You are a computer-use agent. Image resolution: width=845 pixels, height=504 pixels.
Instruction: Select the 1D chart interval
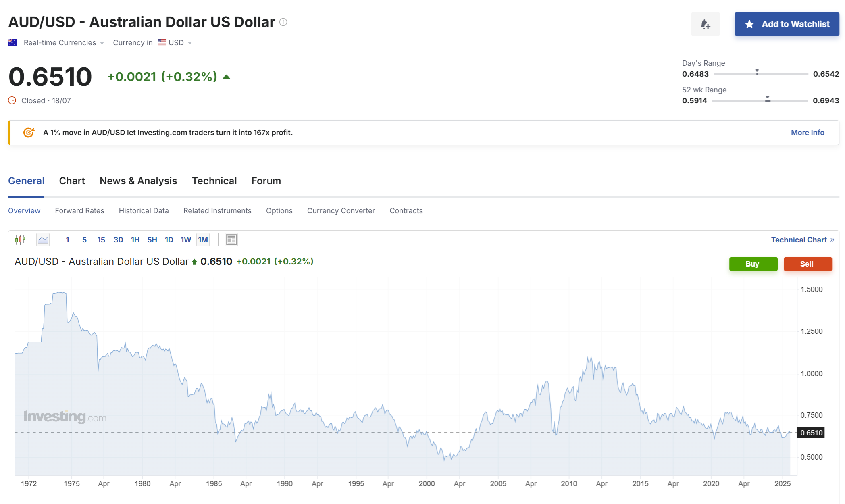[169, 240]
